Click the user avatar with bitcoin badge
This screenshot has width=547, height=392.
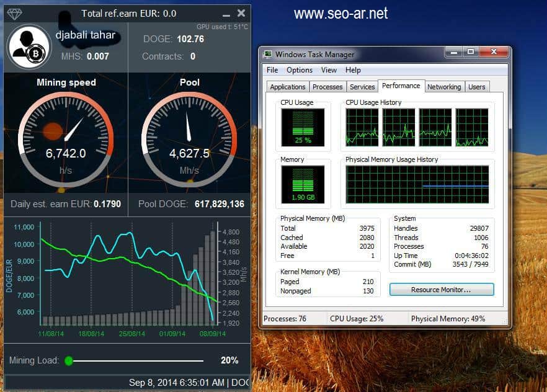click(29, 47)
